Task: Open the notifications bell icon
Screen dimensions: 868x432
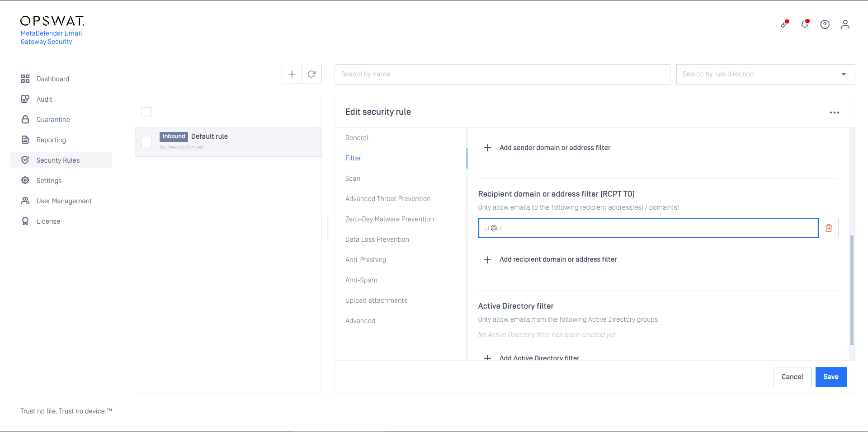Action: (x=804, y=24)
